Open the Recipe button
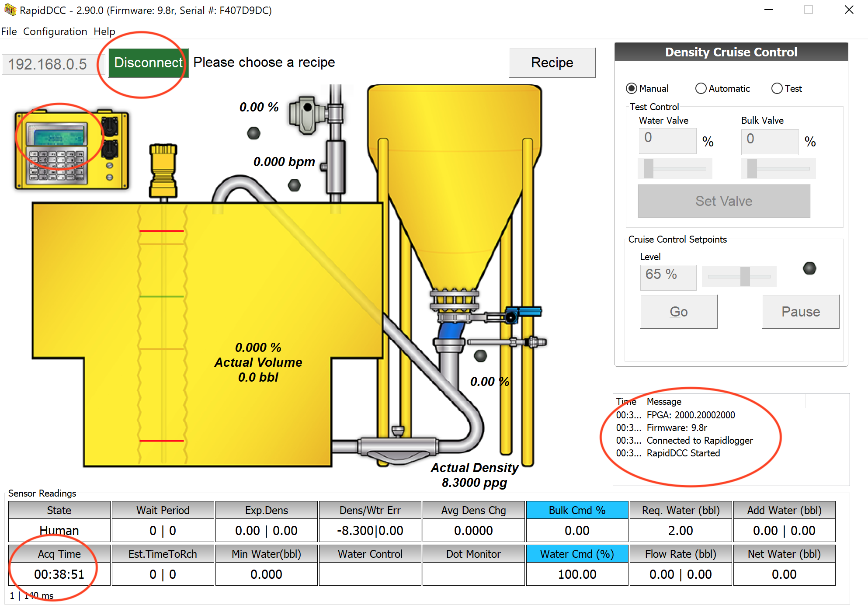This screenshot has height=605, width=868. point(552,63)
